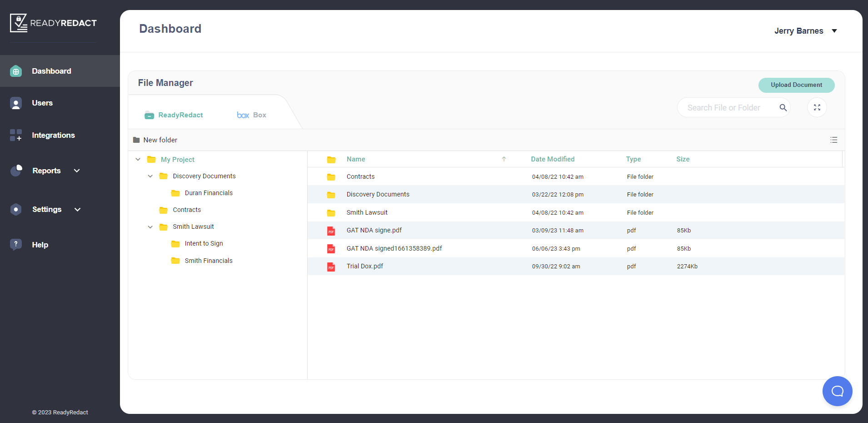Select Discovery Documents in the folder tree
The image size is (868, 423).
click(x=204, y=176)
